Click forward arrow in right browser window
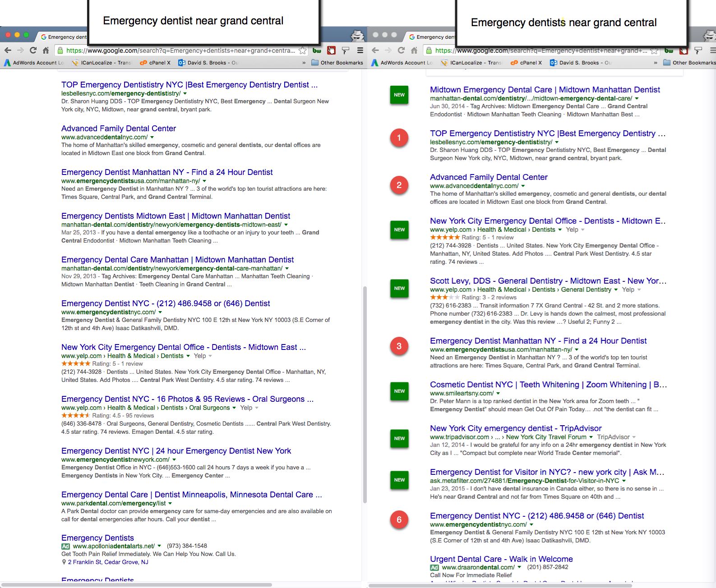Screen dimensions: 716x588 (x=388, y=51)
